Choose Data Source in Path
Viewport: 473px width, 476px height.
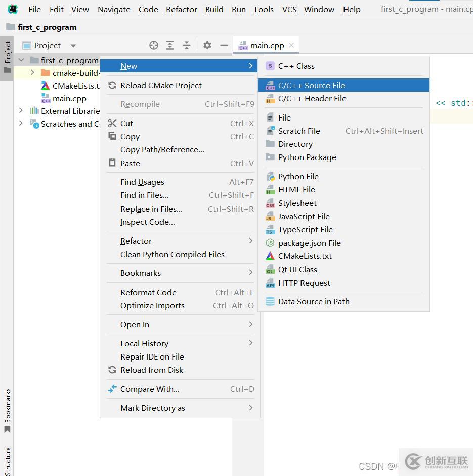[344, 301]
